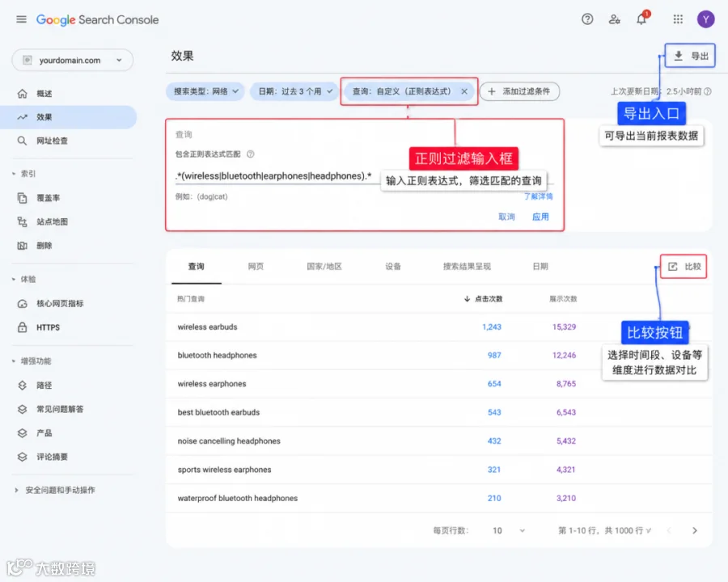Screen dimensions: 728x582
Task: Collapse the 体验 sidebar section
Action: point(14,280)
